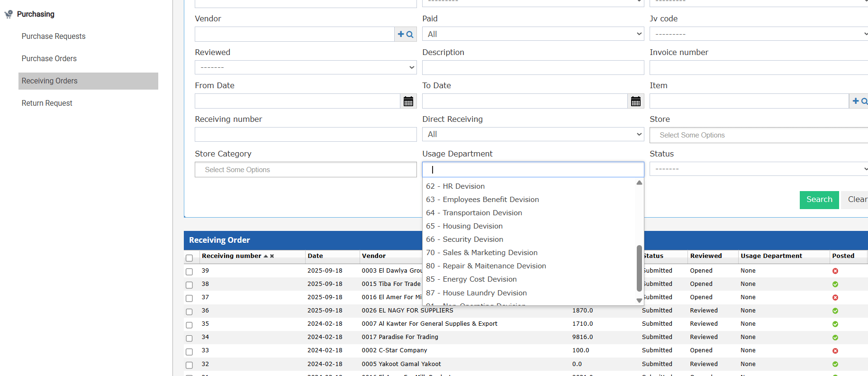Check the box for receiving order 33
The image size is (868, 376).
click(x=190, y=352)
